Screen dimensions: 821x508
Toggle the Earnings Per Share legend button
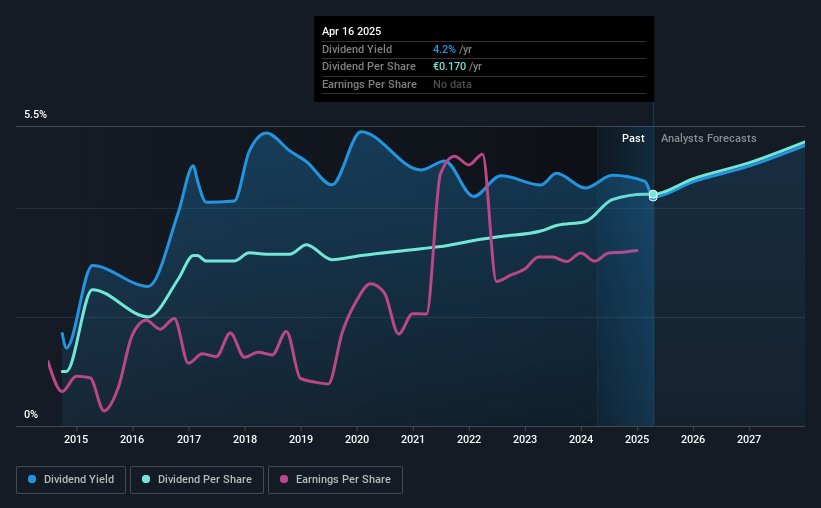(x=335, y=480)
